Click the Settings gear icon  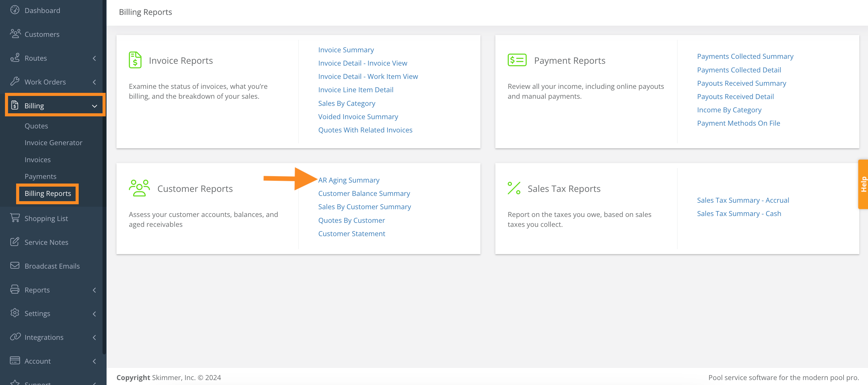coord(15,313)
